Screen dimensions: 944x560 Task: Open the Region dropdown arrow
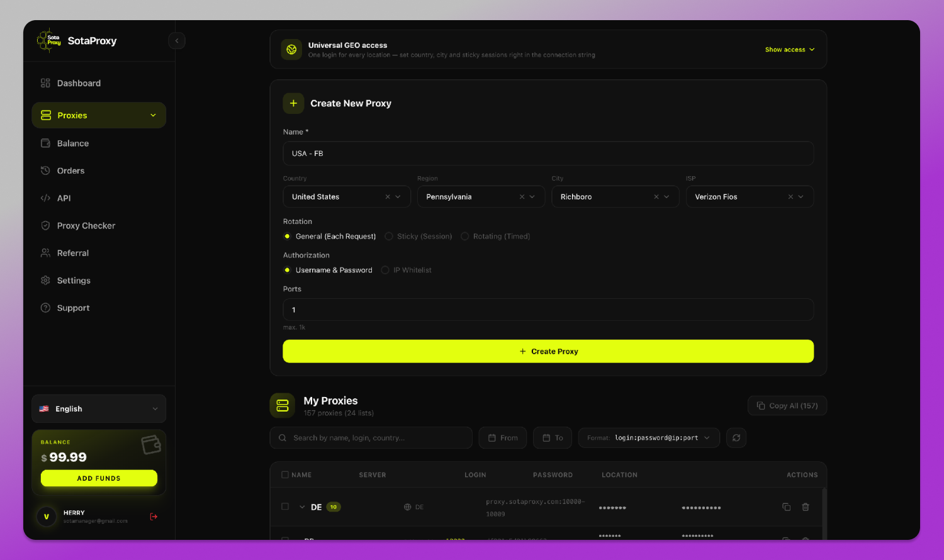click(532, 197)
